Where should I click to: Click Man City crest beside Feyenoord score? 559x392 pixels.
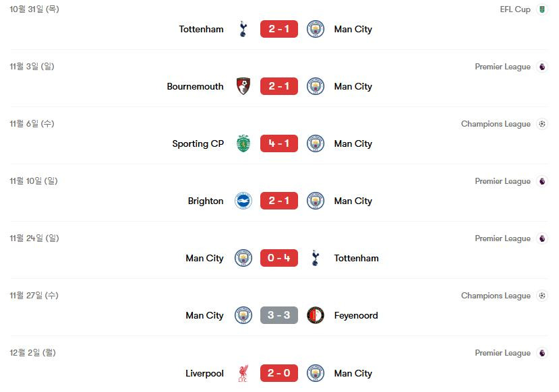(x=243, y=315)
